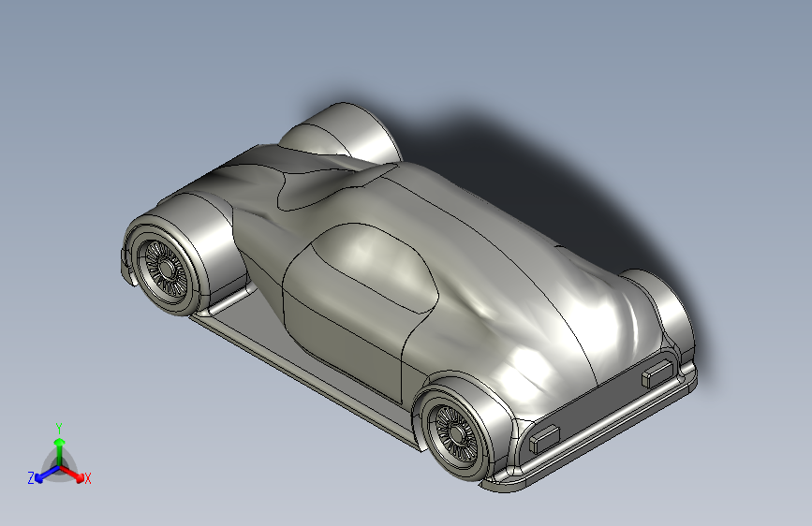Click the car's cockpit window surface
Screen dimensions: 812x526
click(374, 270)
